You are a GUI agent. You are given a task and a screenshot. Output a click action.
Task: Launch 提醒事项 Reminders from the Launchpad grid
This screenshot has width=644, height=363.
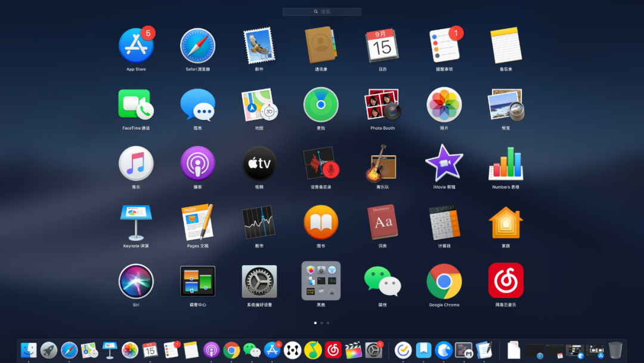click(x=445, y=45)
